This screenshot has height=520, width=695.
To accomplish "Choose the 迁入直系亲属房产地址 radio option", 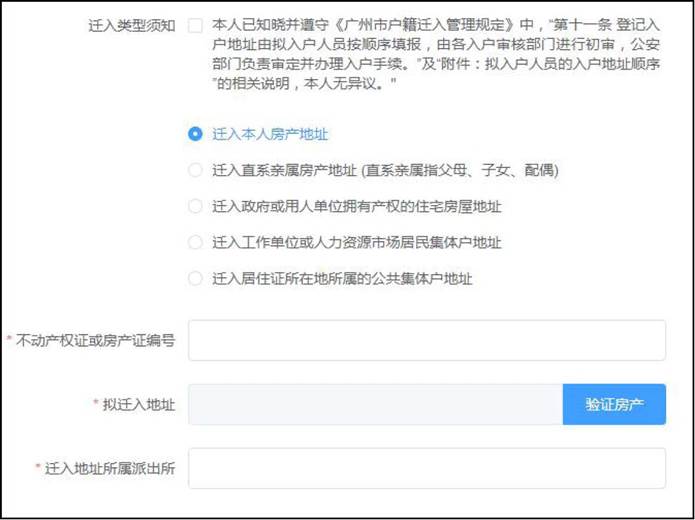I will [195, 170].
